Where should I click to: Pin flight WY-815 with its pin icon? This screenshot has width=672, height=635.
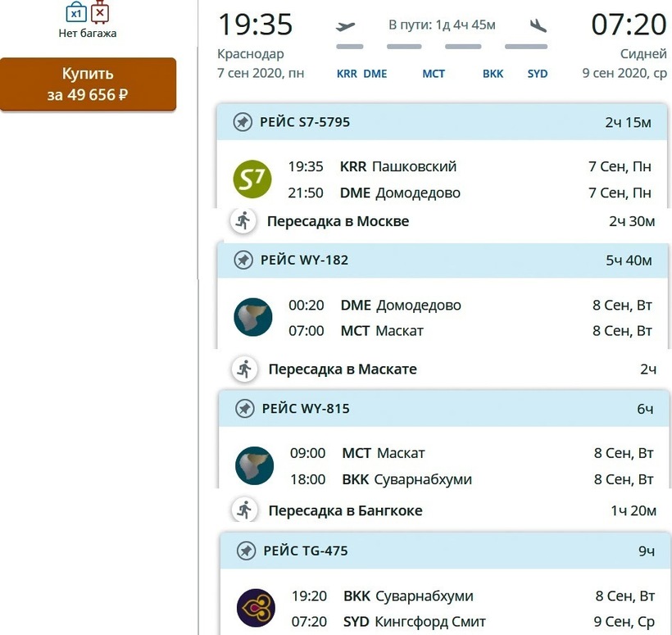[245, 408]
